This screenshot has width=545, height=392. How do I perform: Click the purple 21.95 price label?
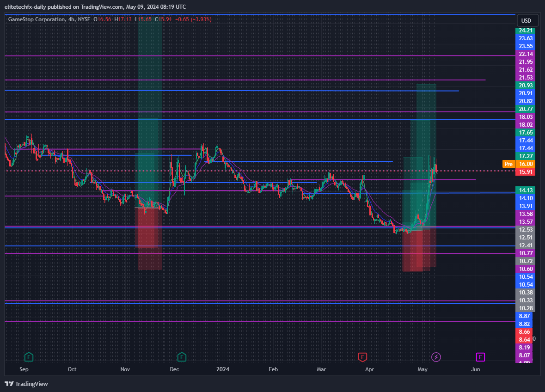click(x=526, y=62)
